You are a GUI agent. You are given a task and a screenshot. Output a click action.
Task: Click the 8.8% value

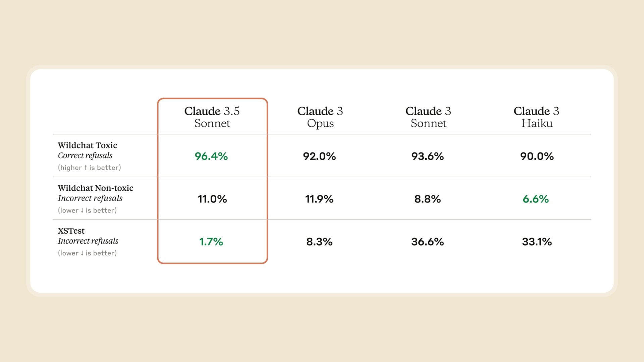[x=428, y=199]
